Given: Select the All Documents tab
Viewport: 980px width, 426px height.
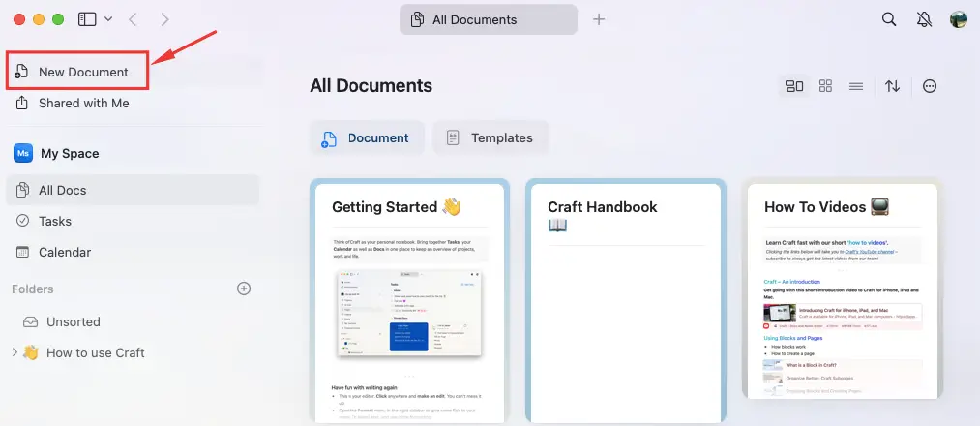Looking at the screenshot, I should tap(489, 19).
